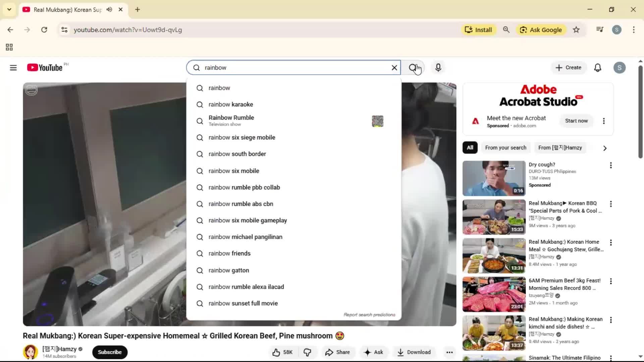This screenshot has width=644, height=362.
Task: Select the 'All' filter chip
Action: tap(470, 147)
